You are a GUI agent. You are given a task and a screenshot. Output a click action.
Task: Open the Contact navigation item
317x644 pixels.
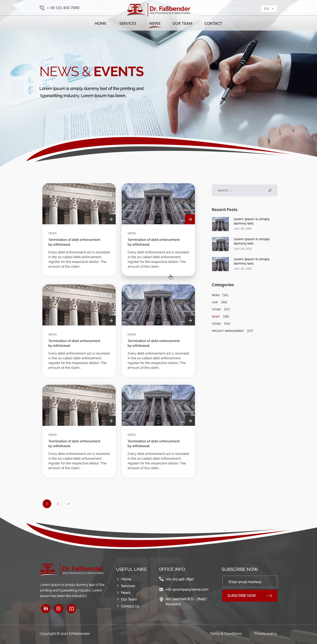pos(213,23)
